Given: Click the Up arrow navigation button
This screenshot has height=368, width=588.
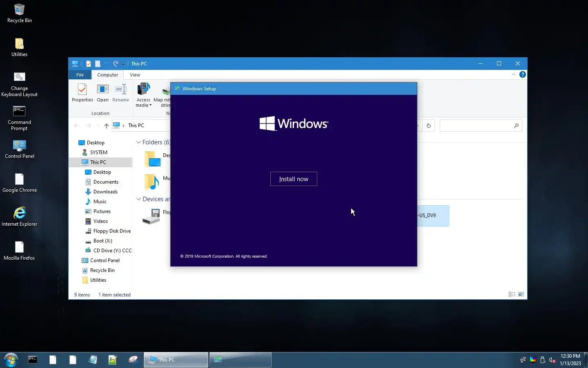Looking at the screenshot, I should (x=106, y=126).
